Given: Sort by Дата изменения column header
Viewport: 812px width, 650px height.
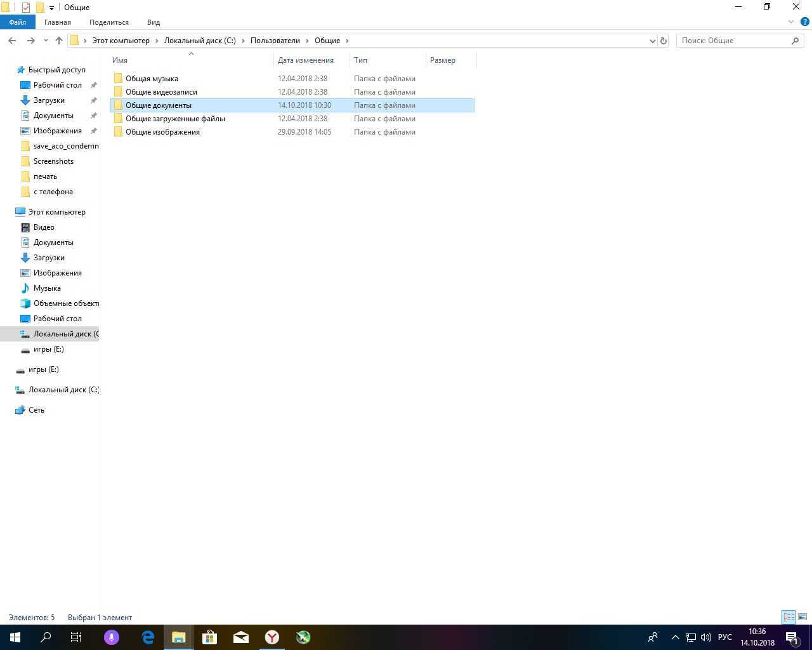Looking at the screenshot, I should point(305,60).
